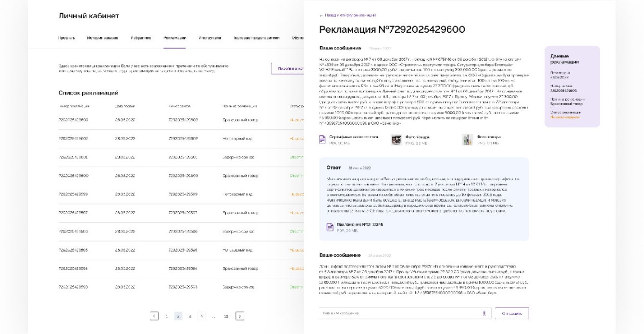Go to the Торговые представители tab

(x=256, y=38)
